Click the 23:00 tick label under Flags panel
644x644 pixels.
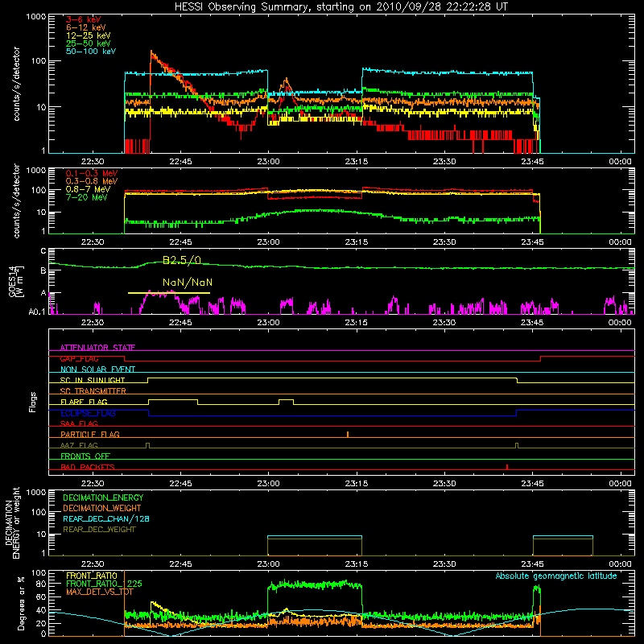(x=268, y=484)
